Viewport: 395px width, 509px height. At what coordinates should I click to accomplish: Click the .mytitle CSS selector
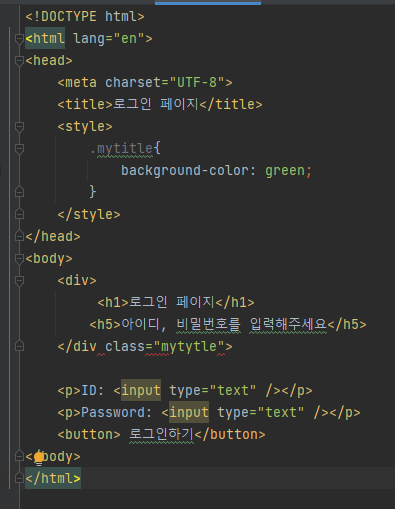[121, 148]
